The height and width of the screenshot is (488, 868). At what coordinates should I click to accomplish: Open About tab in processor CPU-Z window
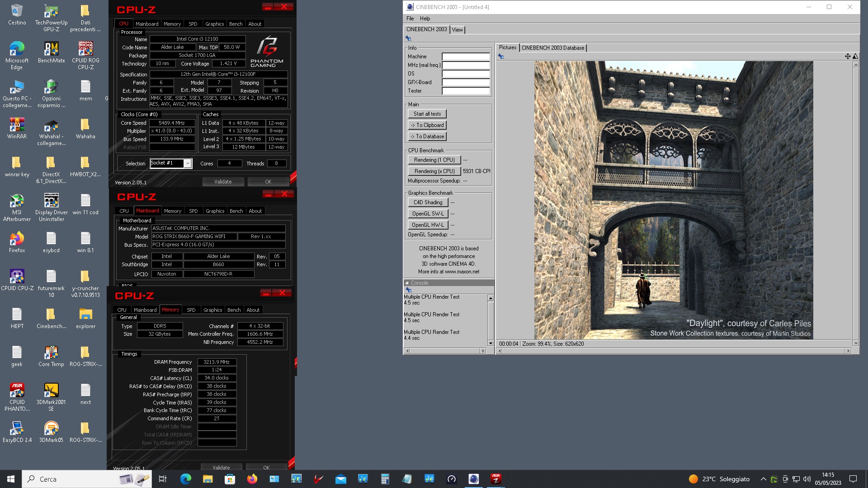[255, 24]
